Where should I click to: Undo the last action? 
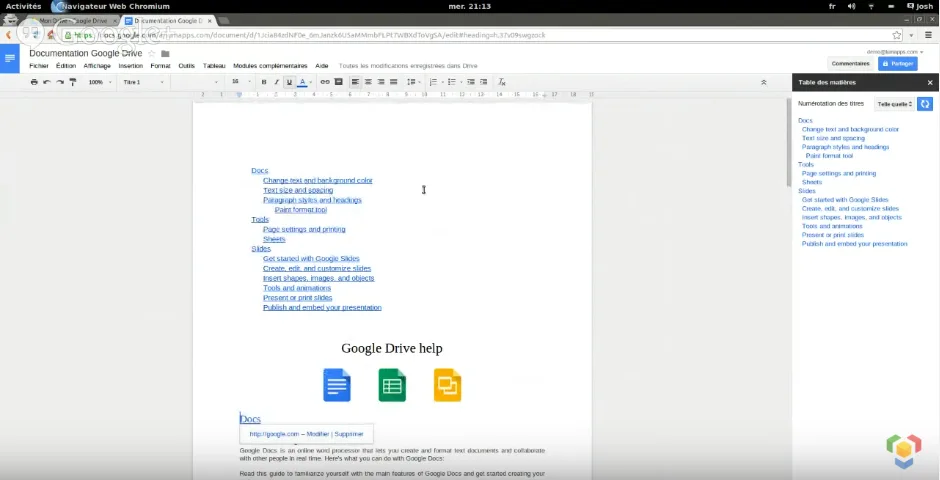(47, 82)
